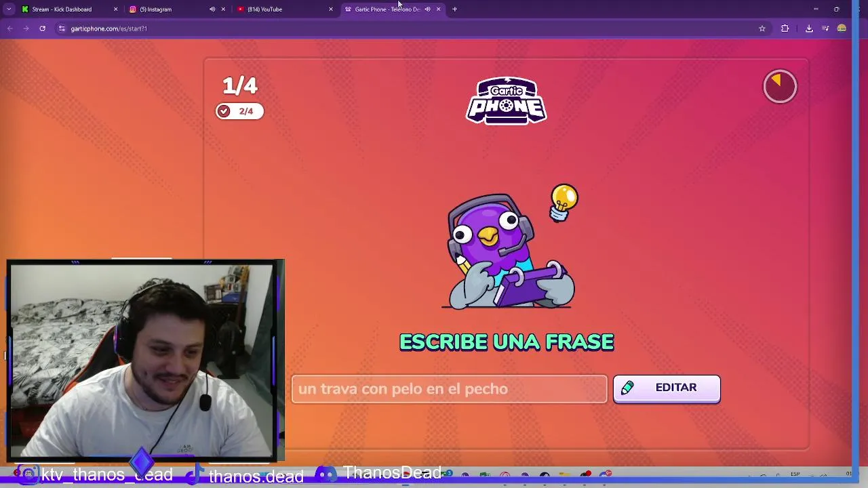868x488 pixels.
Task: Click the address bar URL
Action: pos(108,28)
